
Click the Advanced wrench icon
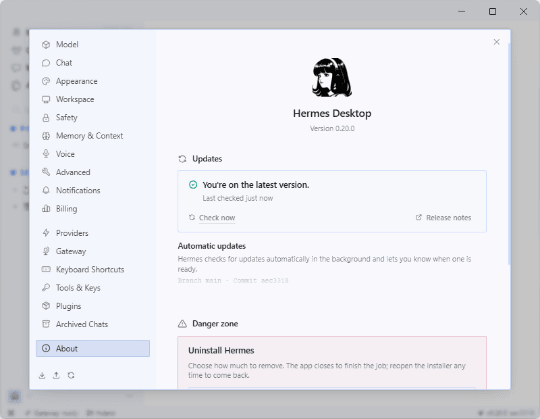point(46,172)
